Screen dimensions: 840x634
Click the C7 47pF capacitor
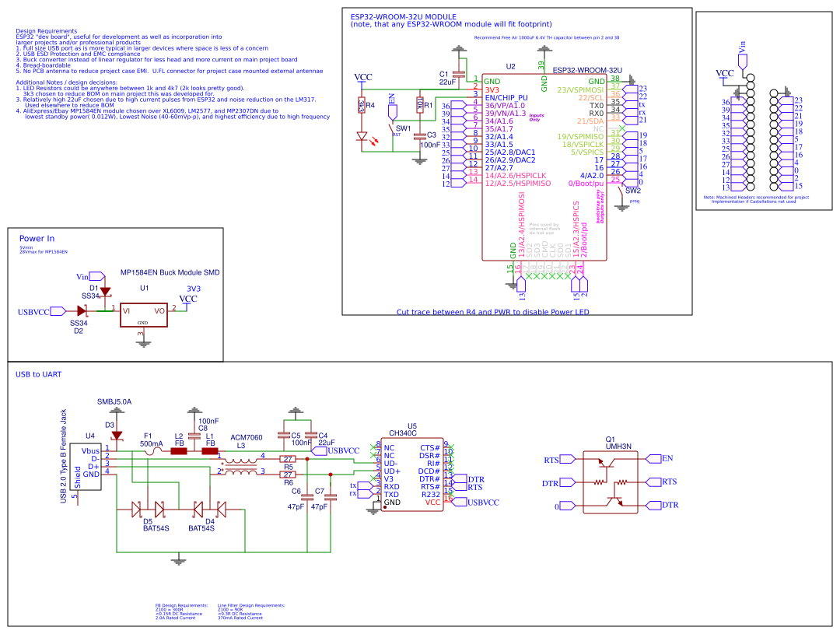pos(331,497)
